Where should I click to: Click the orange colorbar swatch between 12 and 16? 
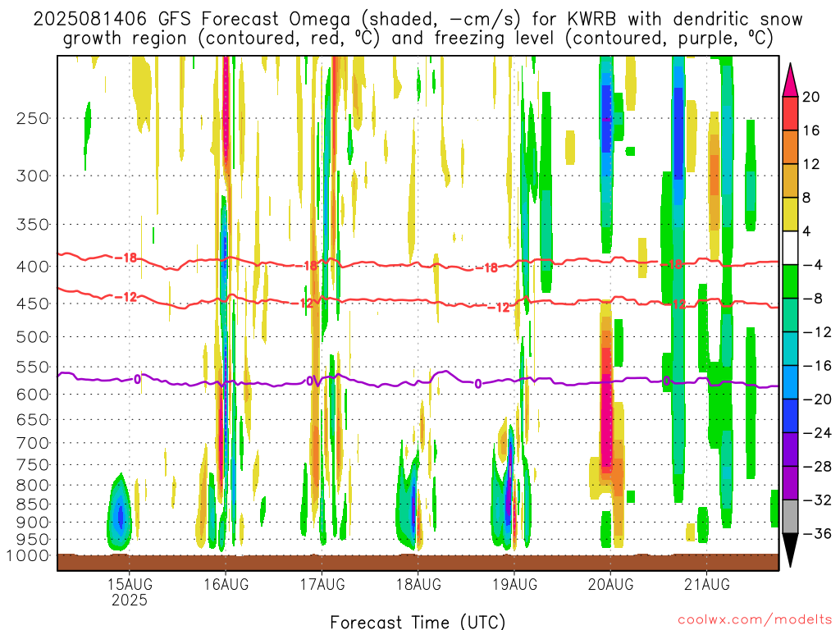click(x=790, y=148)
